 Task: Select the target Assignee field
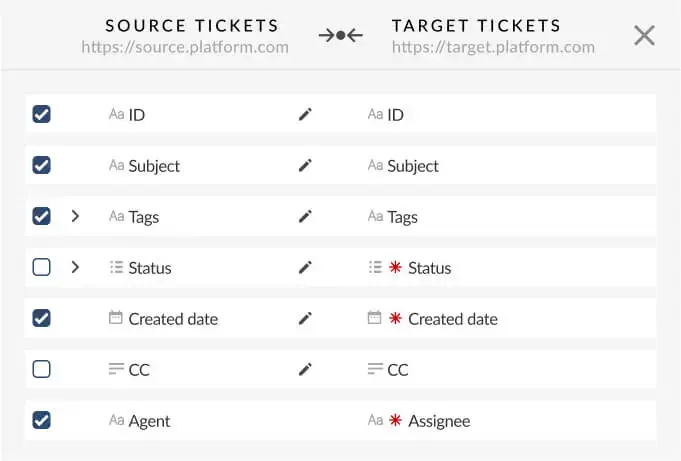pyautogui.click(x=438, y=421)
